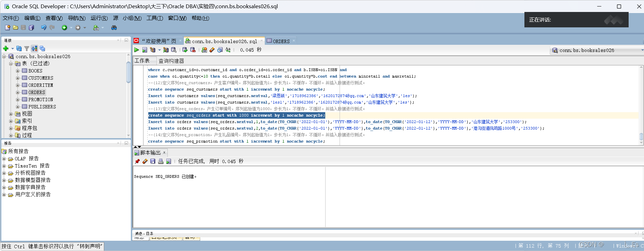Image resolution: width=644 pixels, height=251 pixels.
Task: Select the PUBLISHERS table in tree
Action: click(42, 107)
